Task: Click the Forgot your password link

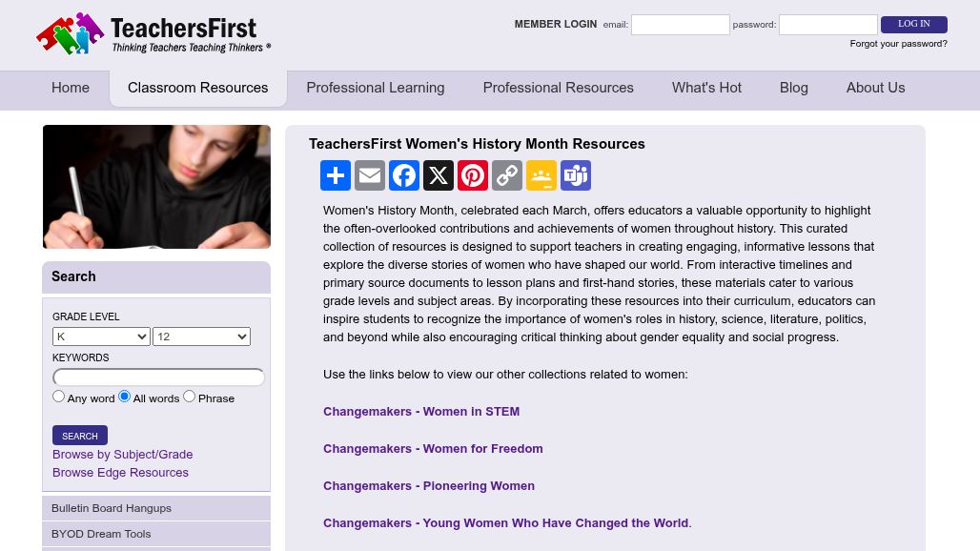Action: click(x=898, y=44)
